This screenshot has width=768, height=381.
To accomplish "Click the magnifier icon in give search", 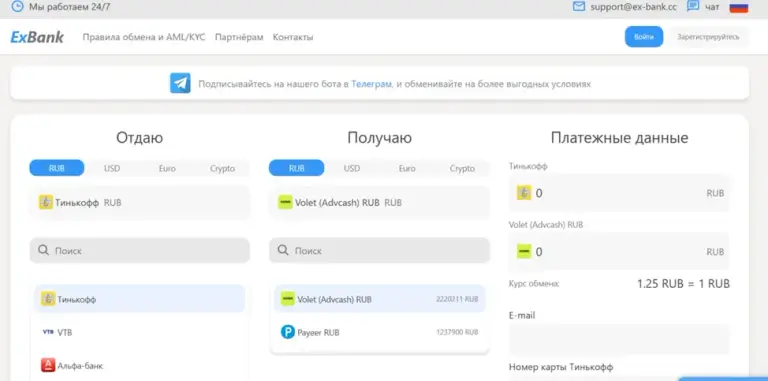I will tap(44, 250).
